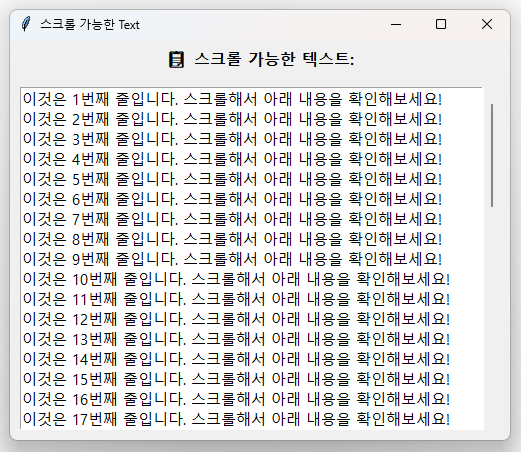Minimize the 스크롤 가능한 Text window
This screenshot has width=521, height=452.
(x=396, y=24)
